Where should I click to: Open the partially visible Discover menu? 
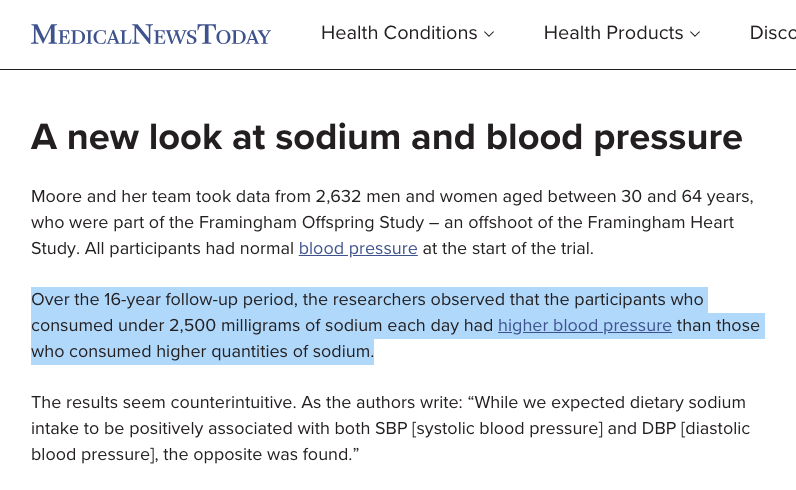pyautogui.click(x=773, y=33)
